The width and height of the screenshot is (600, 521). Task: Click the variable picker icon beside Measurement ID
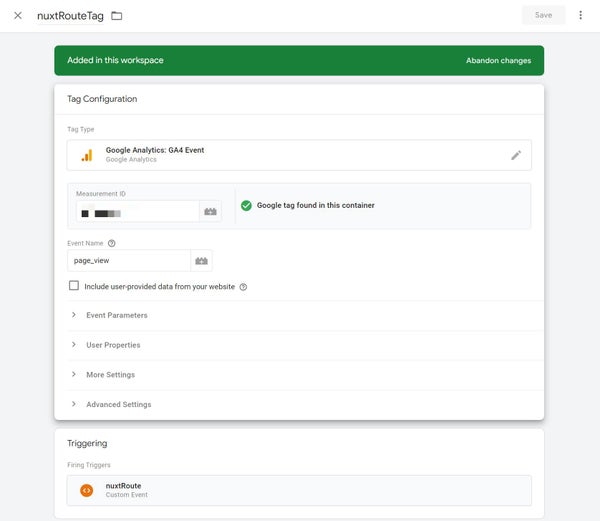click(210, 212)
